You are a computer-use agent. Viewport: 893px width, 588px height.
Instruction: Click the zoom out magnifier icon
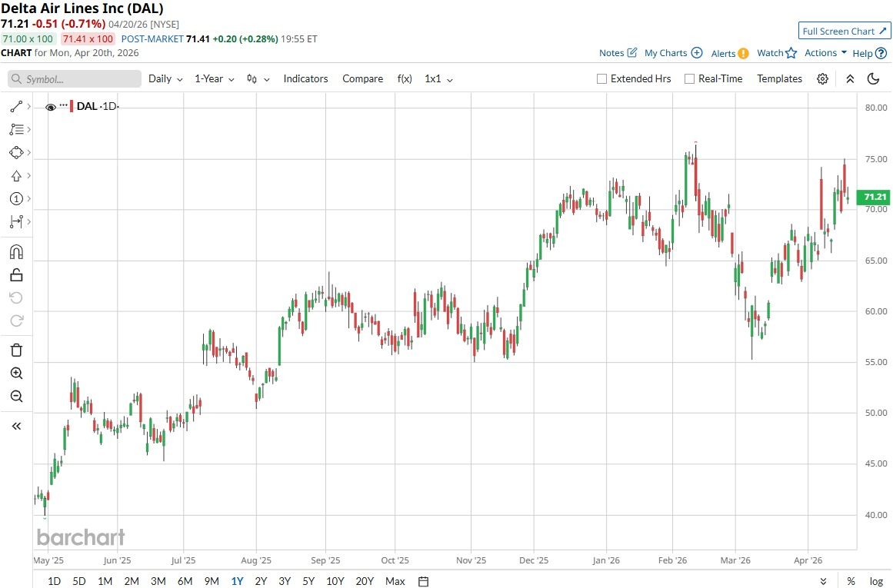tap(16, 396)
